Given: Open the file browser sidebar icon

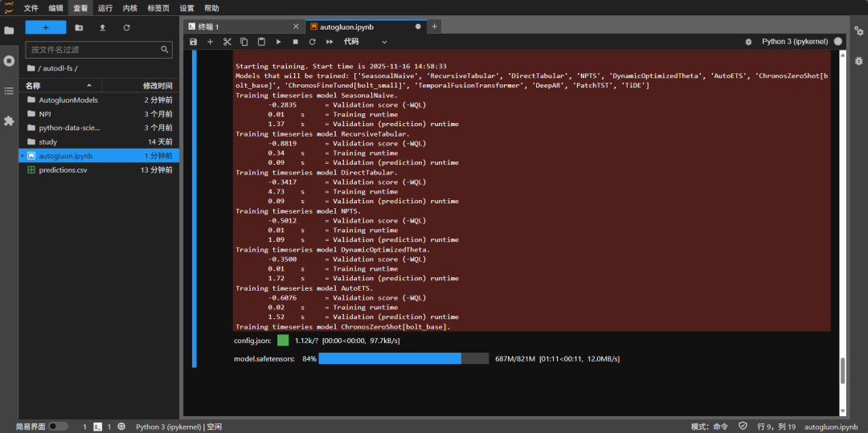Looking at the screenshot, I should (x=9, y=31).
